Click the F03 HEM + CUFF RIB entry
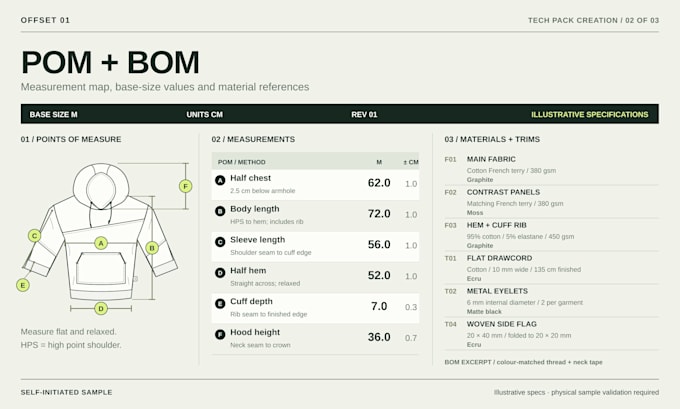This screenshot has width=680, height=409. [x=551, y=235]
